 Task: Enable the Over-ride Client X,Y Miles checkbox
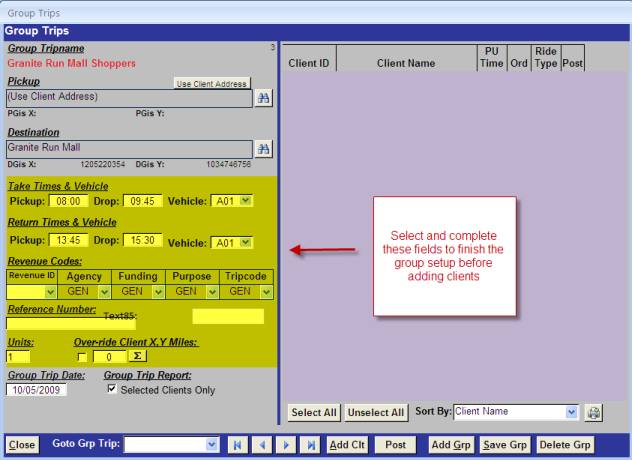point(82,357)
